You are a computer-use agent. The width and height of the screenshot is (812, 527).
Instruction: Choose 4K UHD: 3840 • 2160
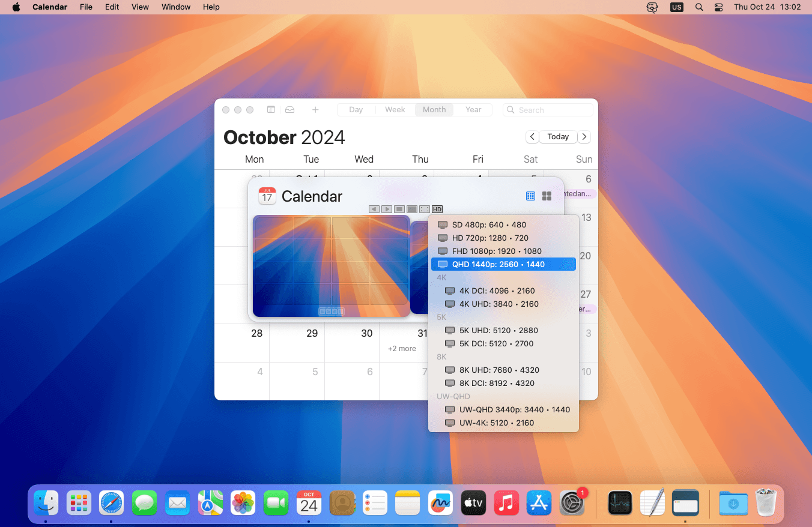[x=503, y=304]
